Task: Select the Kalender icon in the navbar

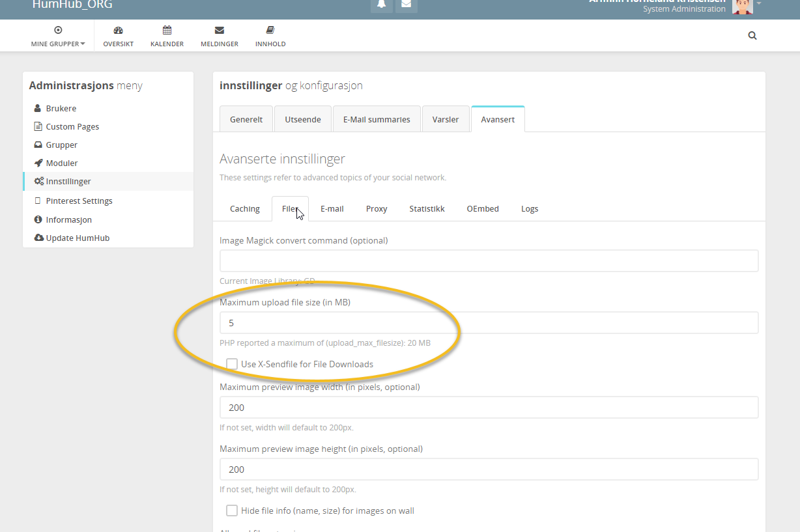Action: pyautogui.click(x=167, y=35)
